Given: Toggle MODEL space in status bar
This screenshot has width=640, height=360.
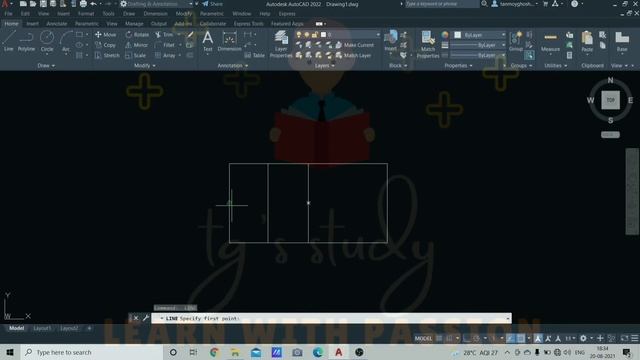Looking at the screenshot, I should 423,338.
